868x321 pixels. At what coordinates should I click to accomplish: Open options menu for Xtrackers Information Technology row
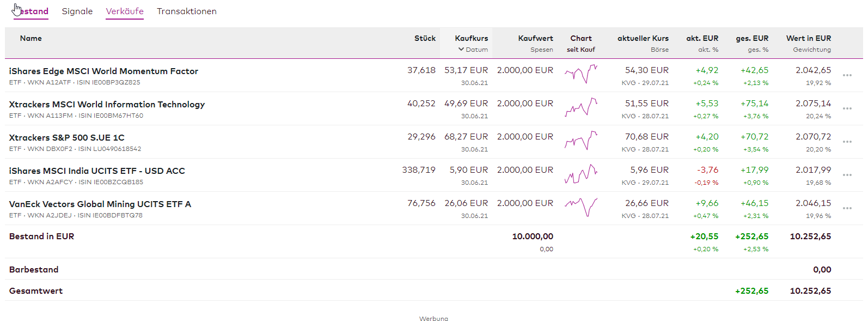(x=847, y=108)
